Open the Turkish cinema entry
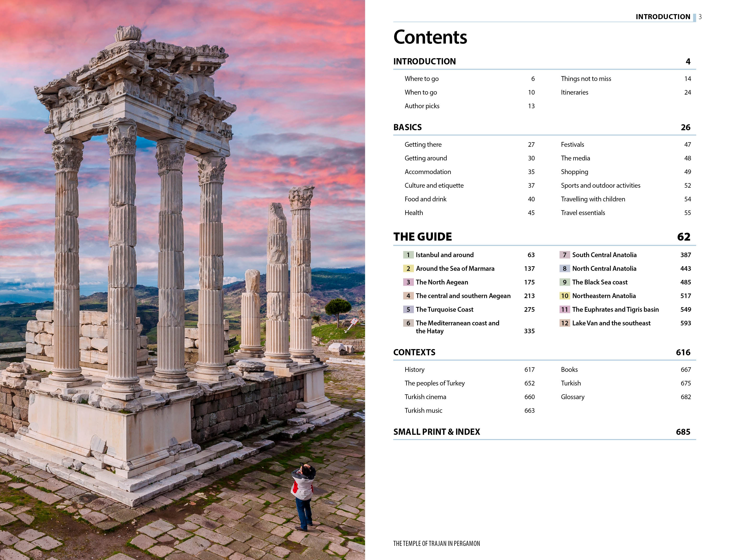Screen dimensions: 730x560 click(x=425, y=397)
